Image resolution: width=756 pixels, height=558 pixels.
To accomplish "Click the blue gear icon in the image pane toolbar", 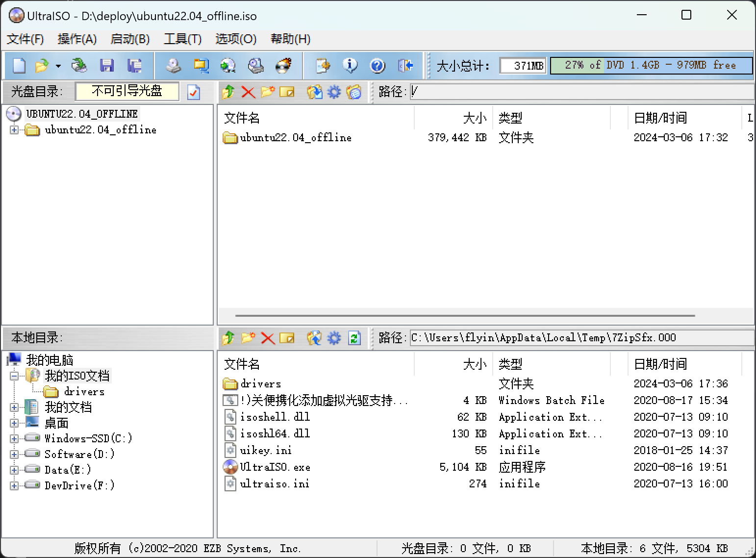I will pyautogui.click(x=334, y=92).
